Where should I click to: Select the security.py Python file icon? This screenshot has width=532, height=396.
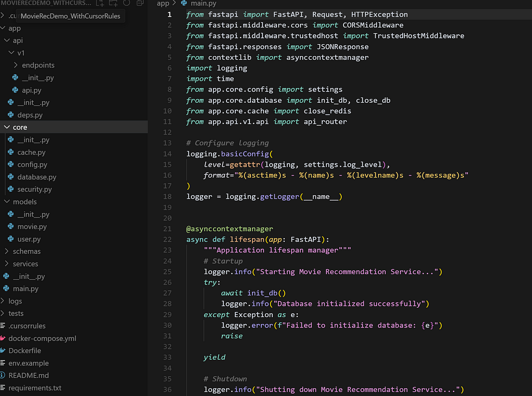11,189
